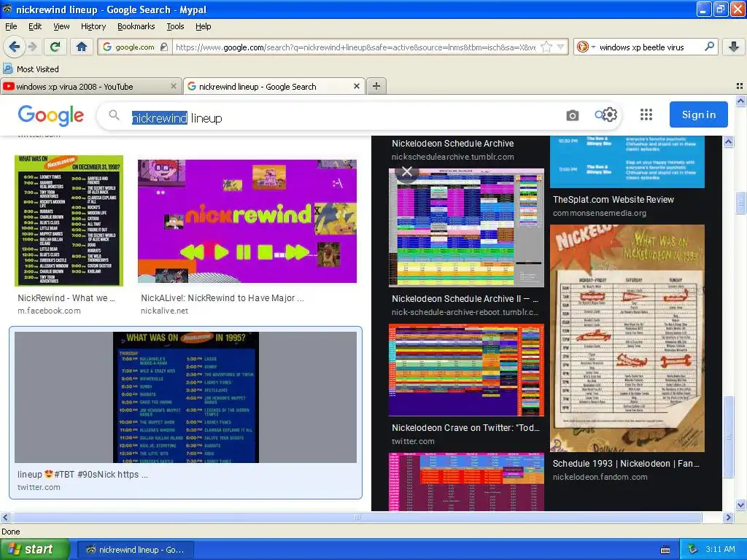Viewport: 747px width, 560px height.
Task: Click the system tray security icon
Action: tap(693, 549)
